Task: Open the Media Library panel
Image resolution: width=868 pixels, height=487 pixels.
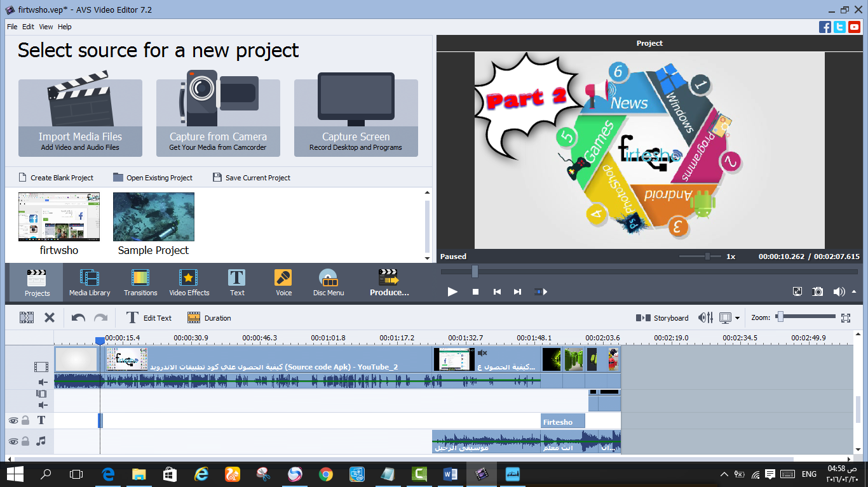Action: pos(90,283)
